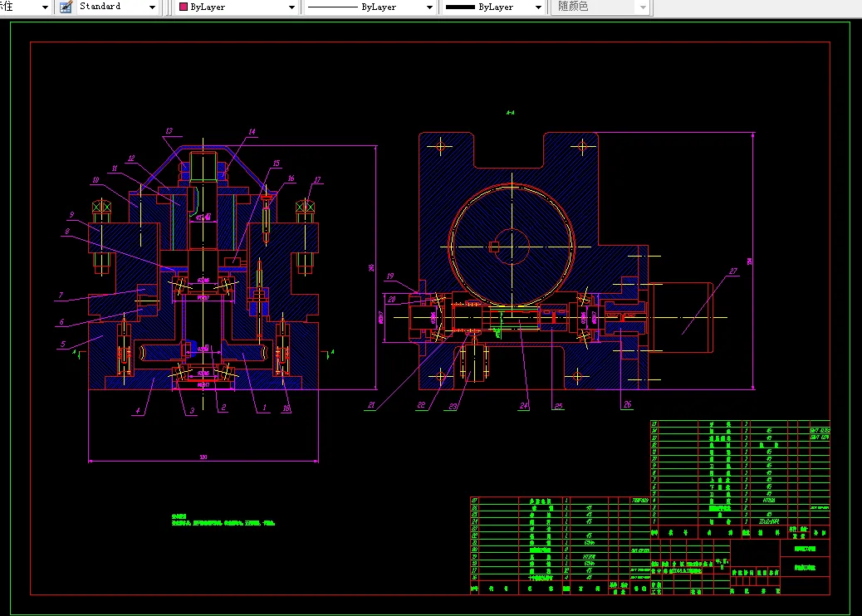Open the ByLayer color control dropdown

[x=292, y=7]
